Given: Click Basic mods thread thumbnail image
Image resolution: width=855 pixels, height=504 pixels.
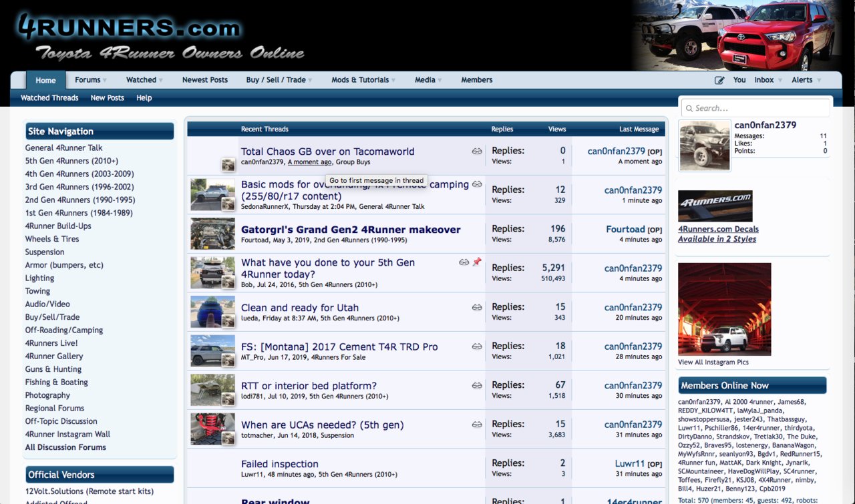Looking at the screenshot, I should pos(212,194).
